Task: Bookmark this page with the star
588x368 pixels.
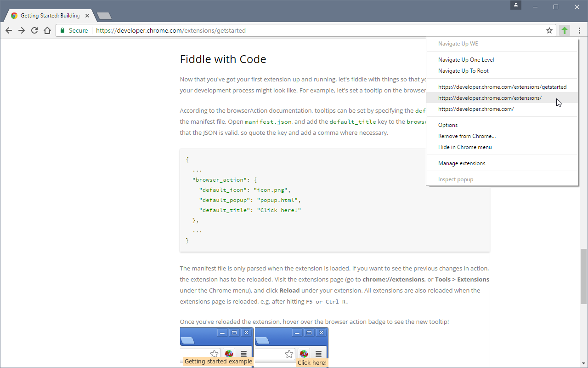Action: pyautogui.click(x=549, y=30)
